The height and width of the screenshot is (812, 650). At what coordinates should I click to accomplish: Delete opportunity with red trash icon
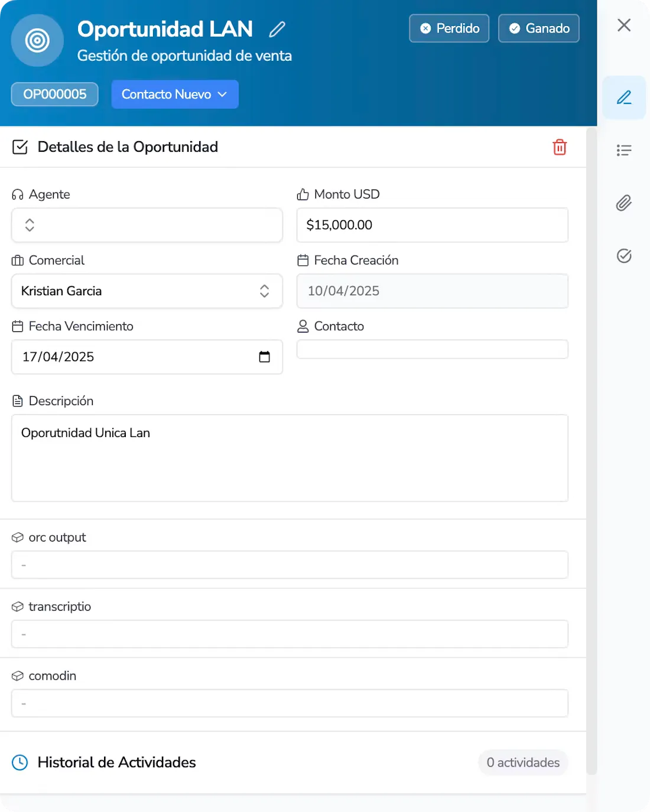pyautogui.click(x=559, y=147)
